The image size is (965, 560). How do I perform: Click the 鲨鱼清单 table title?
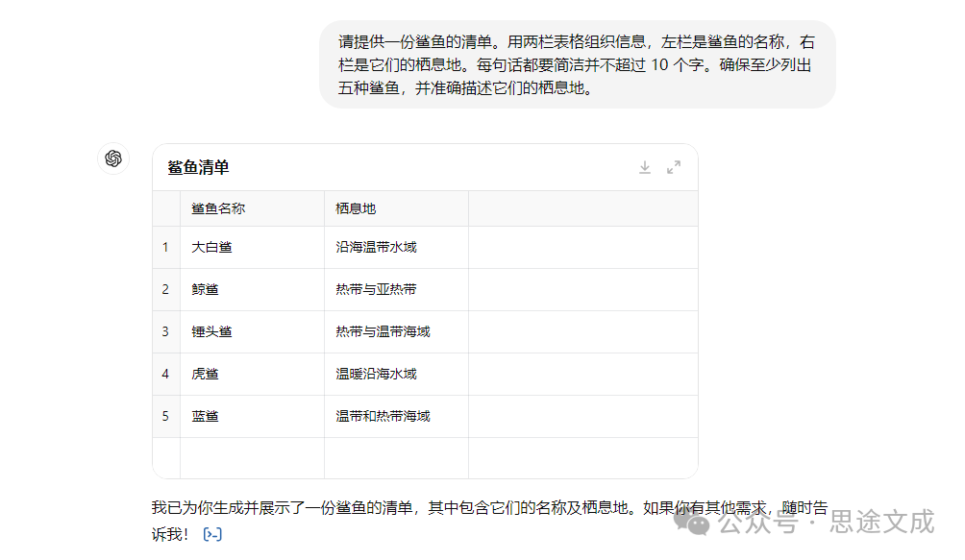(x=198, y=167)
